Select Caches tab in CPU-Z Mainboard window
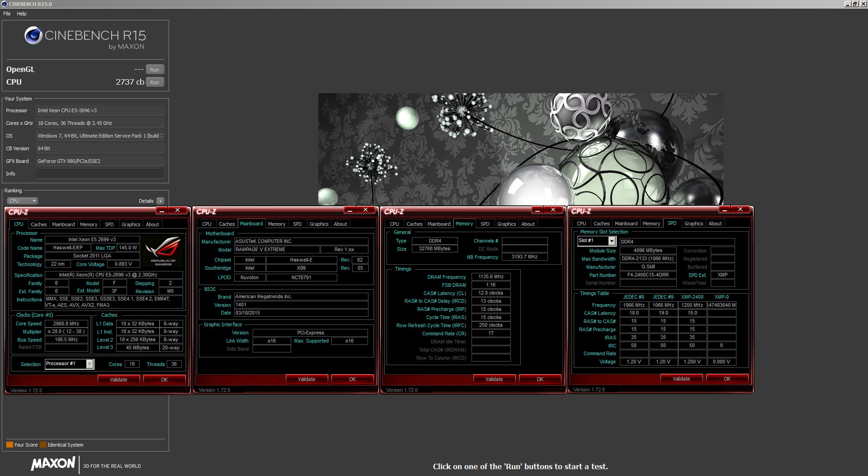The width and height of the screenshot is (868, 476). click(x=226, y=224)
